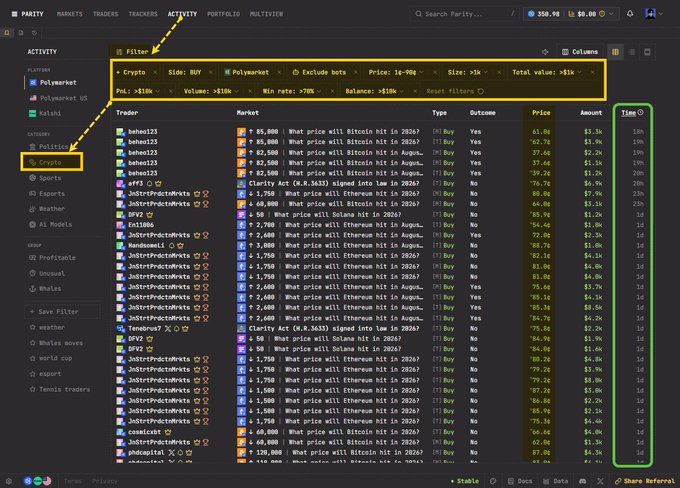Open the Total value: >$1k dropdown
Viewport: 680px width, 488px height.
point(547,72)
